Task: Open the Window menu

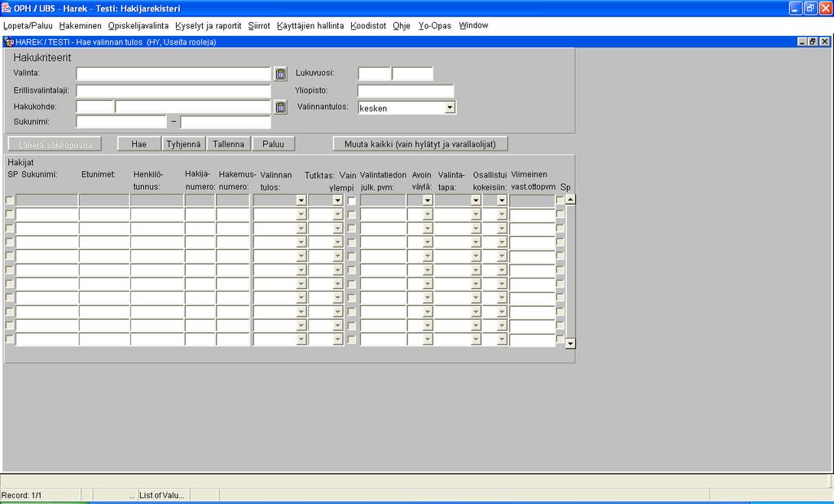Action: coord(473,25)
